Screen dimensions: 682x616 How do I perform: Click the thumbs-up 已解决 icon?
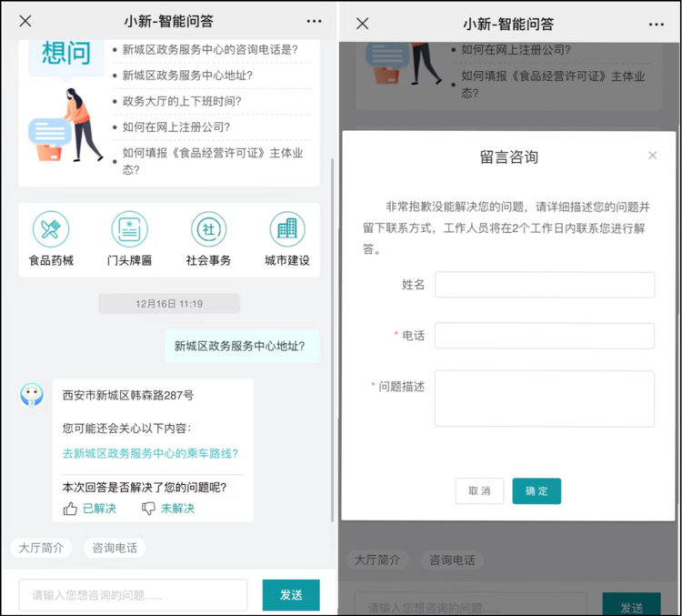(70, 509)
